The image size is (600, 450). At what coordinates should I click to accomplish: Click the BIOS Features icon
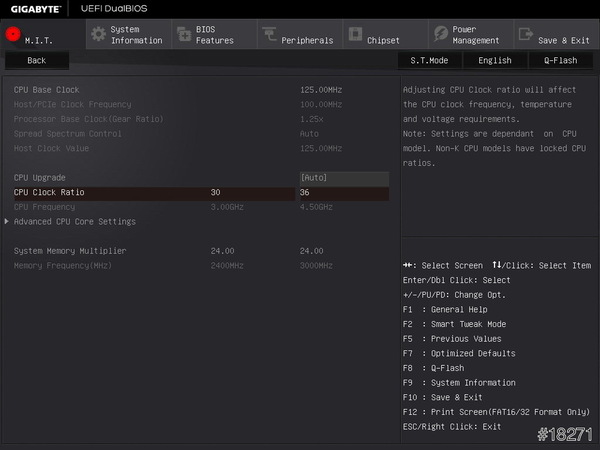[x=183, y=35]
